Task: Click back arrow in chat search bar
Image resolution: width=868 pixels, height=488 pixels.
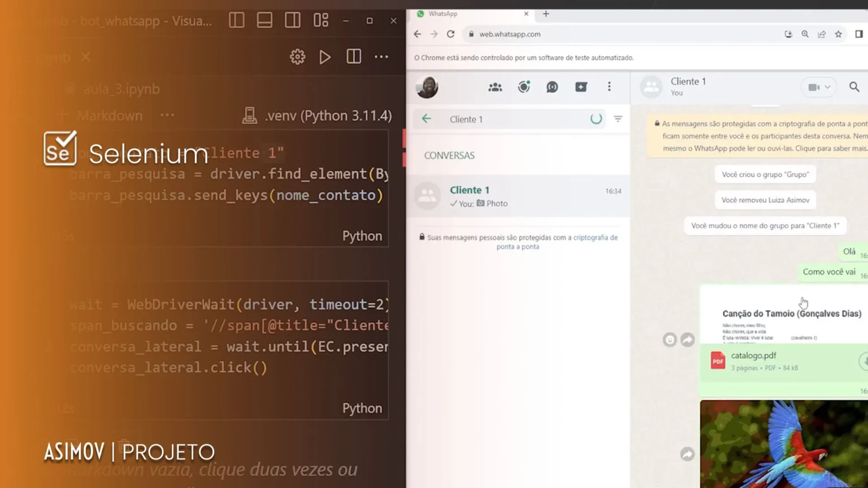Action: 427,119
